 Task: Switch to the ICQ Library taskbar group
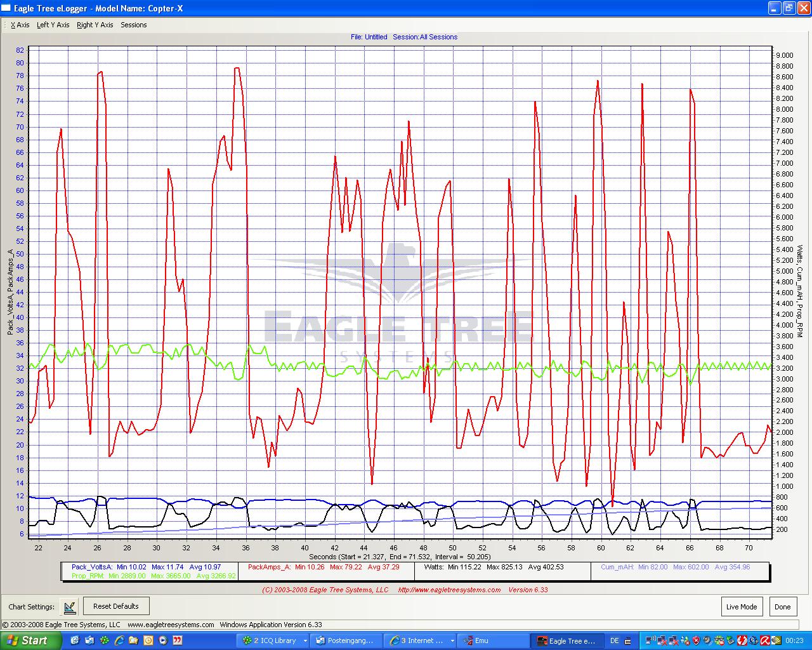(x=274, y=641)
